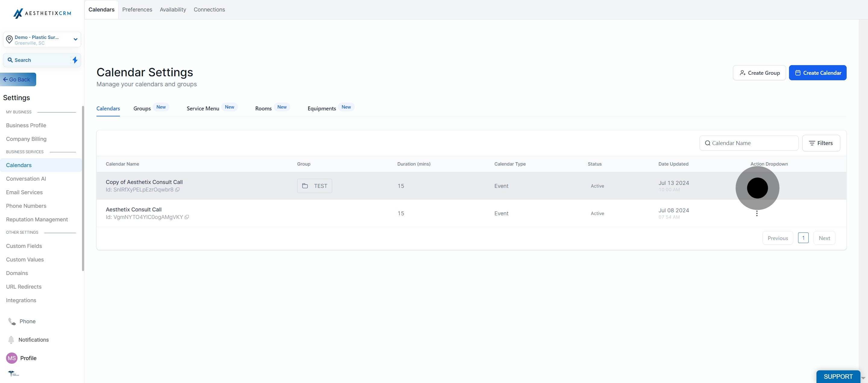The height and width of the screenshot is (383, 868).
Task: Click the small logo below Profile
Action: [14, 374]
